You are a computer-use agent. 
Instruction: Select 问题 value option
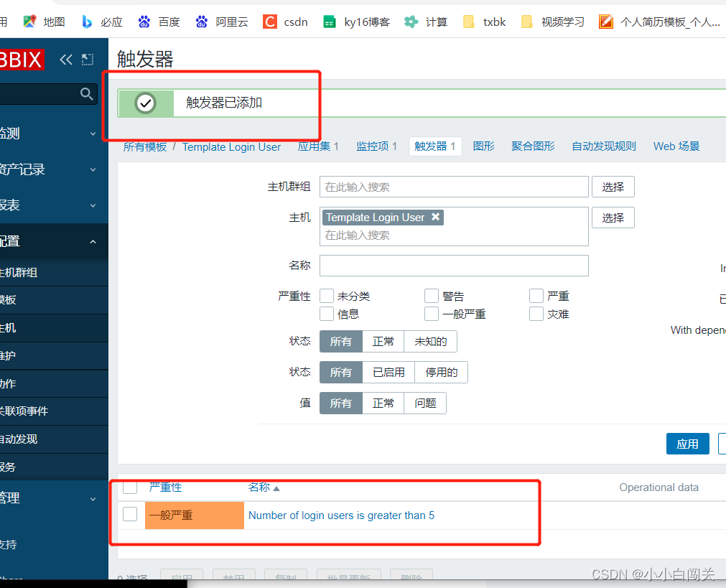pos(426,403)
